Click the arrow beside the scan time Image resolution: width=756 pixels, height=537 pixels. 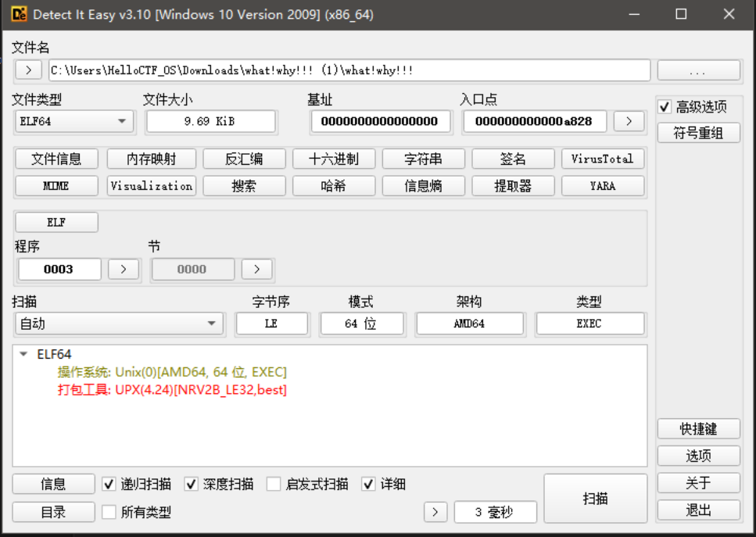point(435,512)
